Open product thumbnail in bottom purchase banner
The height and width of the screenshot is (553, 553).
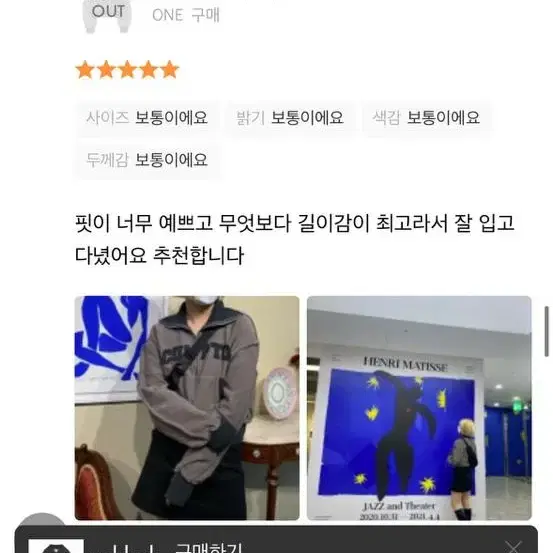click(x=56, y=546)
